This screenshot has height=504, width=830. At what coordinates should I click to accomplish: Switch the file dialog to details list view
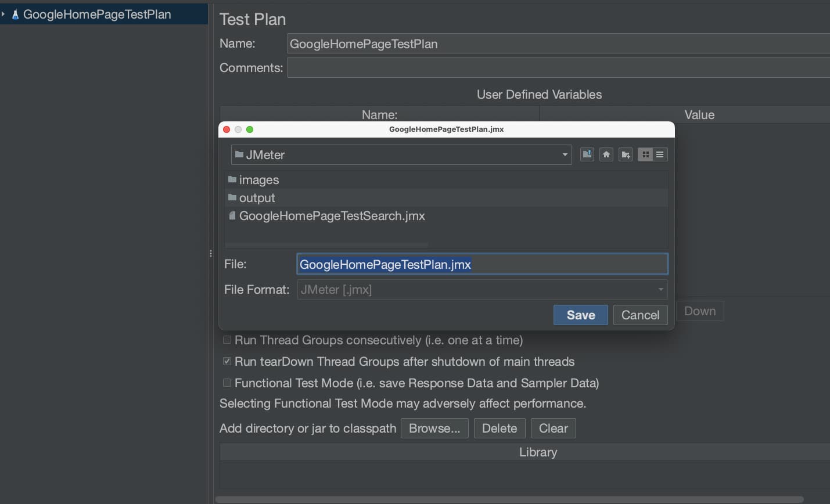pyautogui.click(x=660, y=154)
